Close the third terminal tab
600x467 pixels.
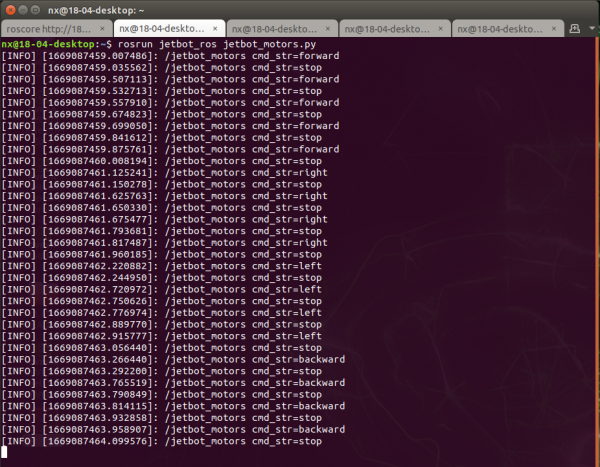[329, 29]
